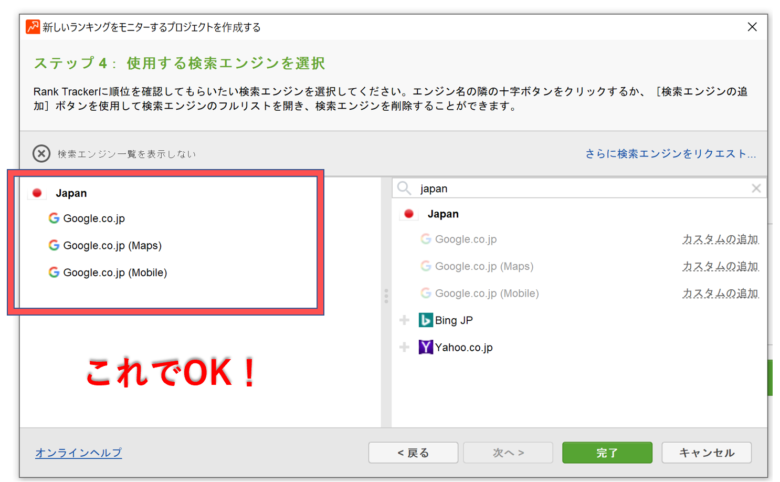Select Google.co.jp (Maps) in selected engines list

coord(112,245)
